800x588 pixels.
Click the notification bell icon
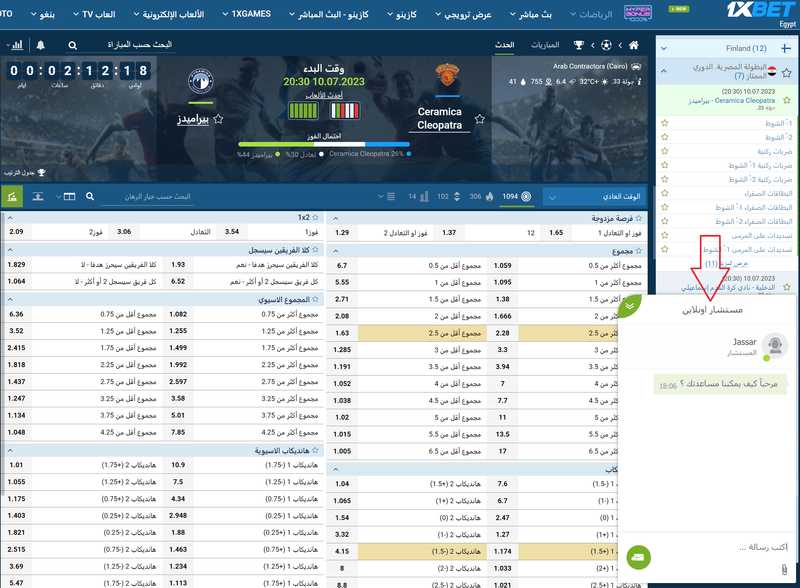[x=40, y=46]
